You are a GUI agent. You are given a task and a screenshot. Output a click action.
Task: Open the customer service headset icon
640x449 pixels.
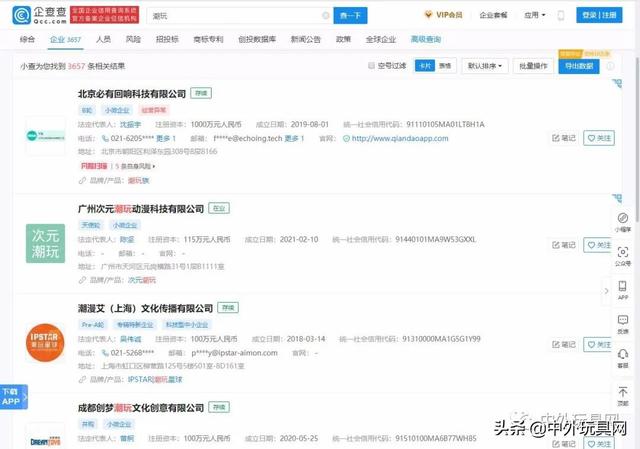pos(623,358)
